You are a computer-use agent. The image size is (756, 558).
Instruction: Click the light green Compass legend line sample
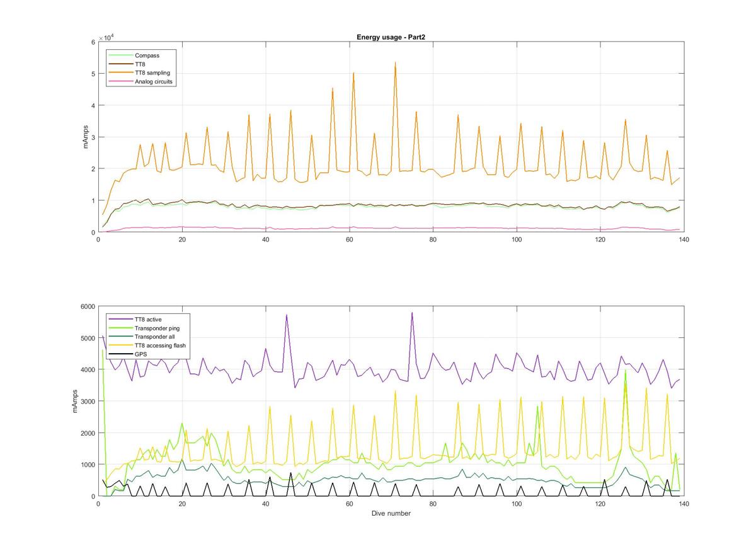pyautogui.click(x=120, y=55)
